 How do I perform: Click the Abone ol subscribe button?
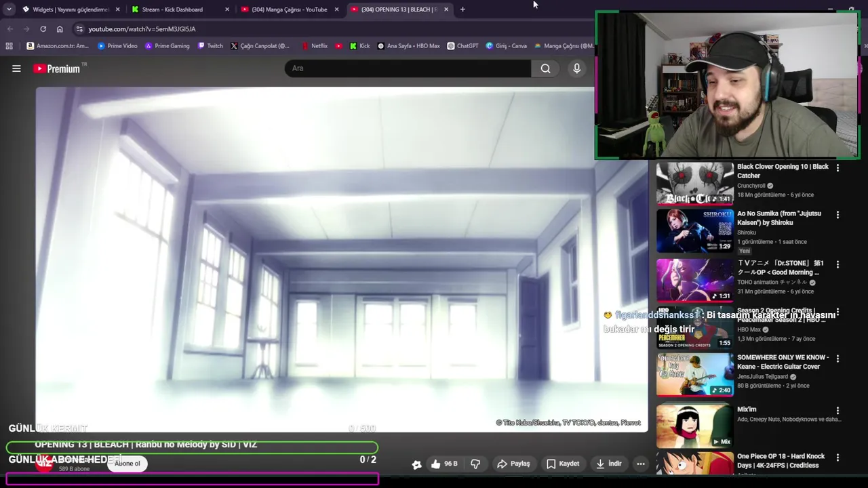(127, 464)
